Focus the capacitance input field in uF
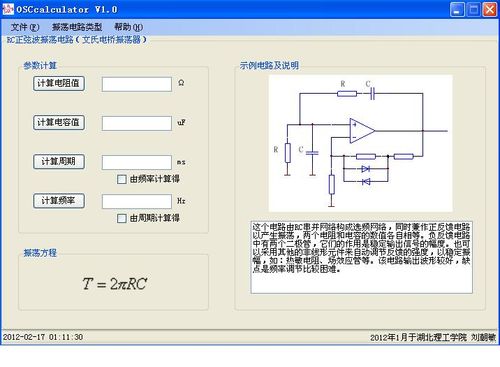500x367 pixels. click(137, 123)
